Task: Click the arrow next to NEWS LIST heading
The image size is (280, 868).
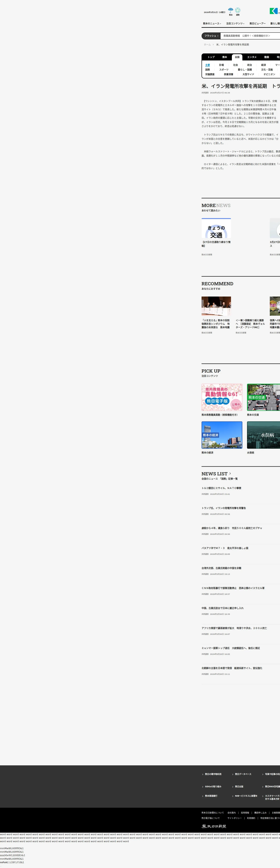Action: tap(230, 473)
